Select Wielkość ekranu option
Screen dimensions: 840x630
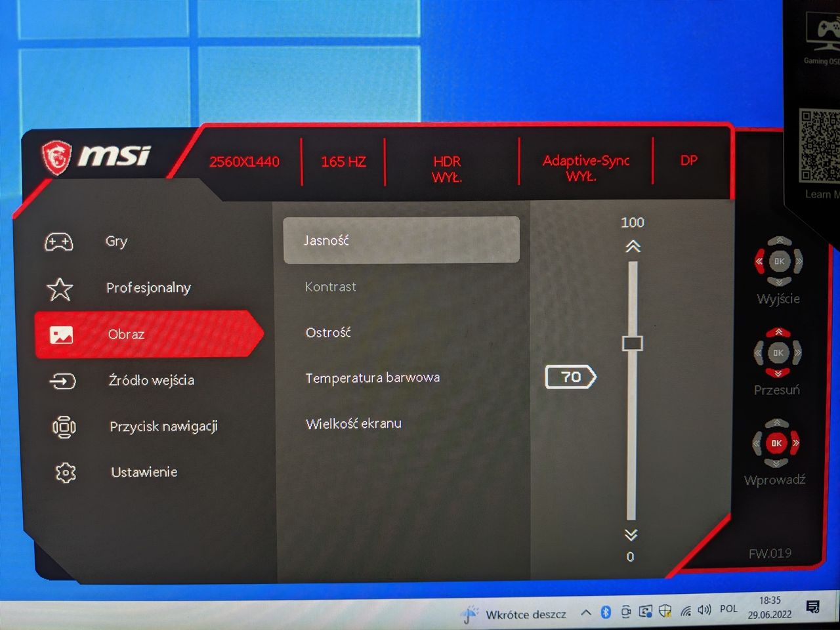pos(353,424)
